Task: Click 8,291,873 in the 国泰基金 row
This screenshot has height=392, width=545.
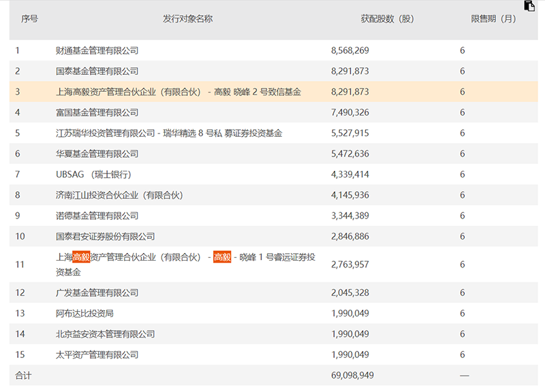Action: tap(350, 71)
